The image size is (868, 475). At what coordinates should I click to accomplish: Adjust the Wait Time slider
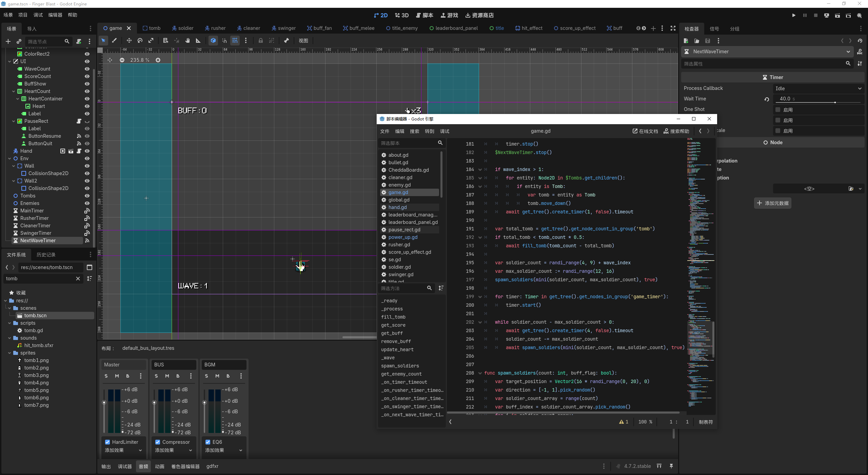pos(818,102)
